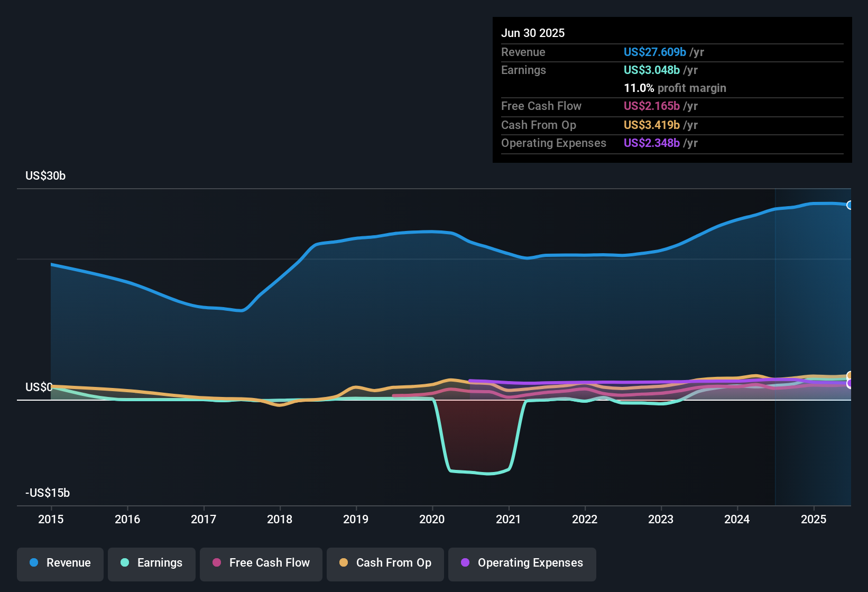Image resolution: width=868 pixels, height=592 pixels.
Task: Hide the Cash From Op series
Action: [385, 563]
